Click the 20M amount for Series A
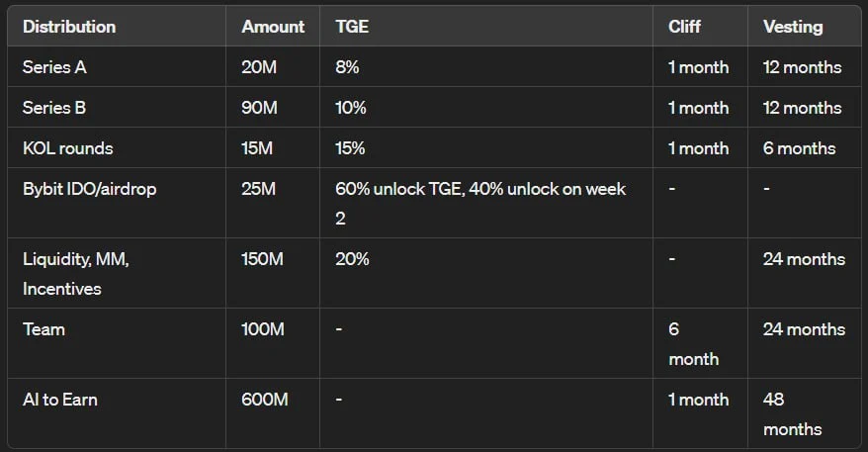The width and height of the screenshot is (868, 452). [259, 67]
